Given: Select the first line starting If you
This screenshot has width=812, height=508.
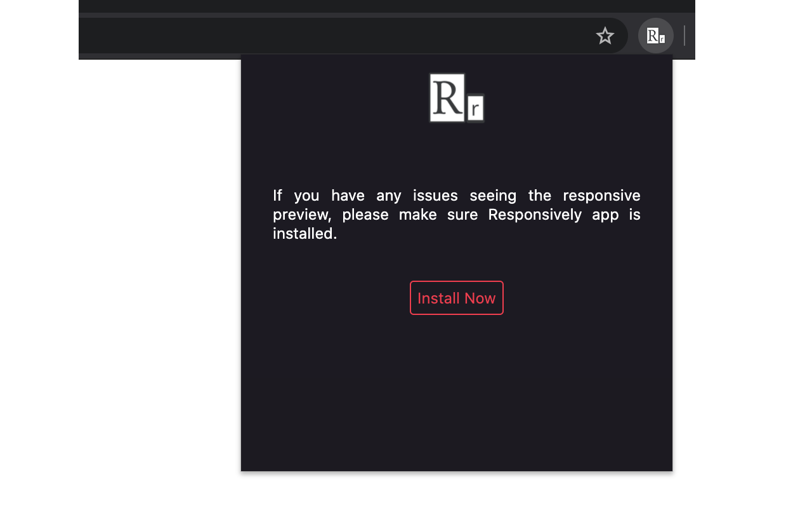Looking at the screenshot, I should coord(457,195).
